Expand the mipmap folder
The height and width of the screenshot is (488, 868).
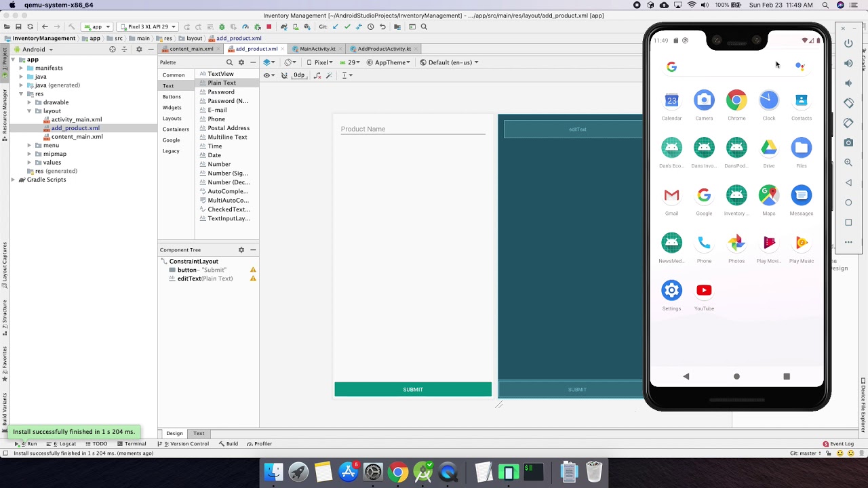tap(29, 154)
